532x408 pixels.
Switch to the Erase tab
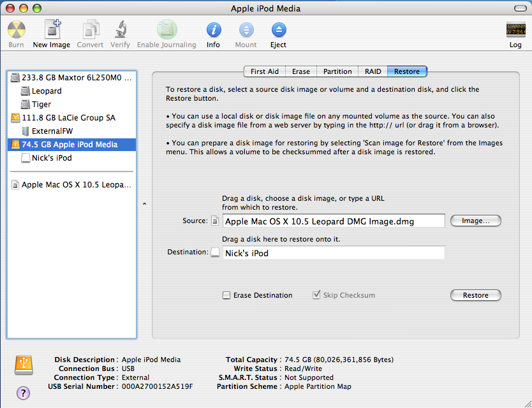click(x=301, y=71)
